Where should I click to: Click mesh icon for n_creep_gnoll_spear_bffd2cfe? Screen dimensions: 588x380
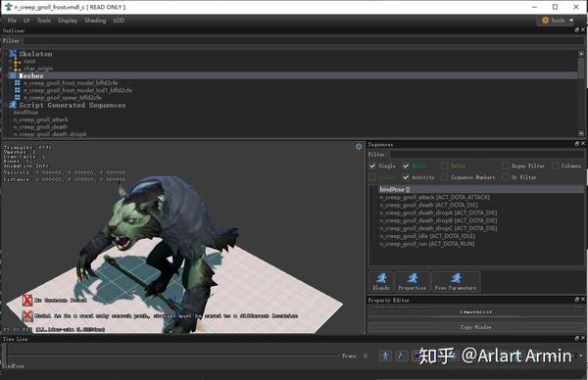pyautogui.click(x=18, y=97)
